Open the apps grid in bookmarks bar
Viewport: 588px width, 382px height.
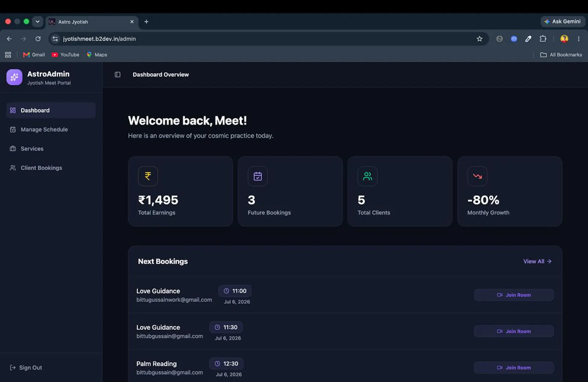click(8, 55)
